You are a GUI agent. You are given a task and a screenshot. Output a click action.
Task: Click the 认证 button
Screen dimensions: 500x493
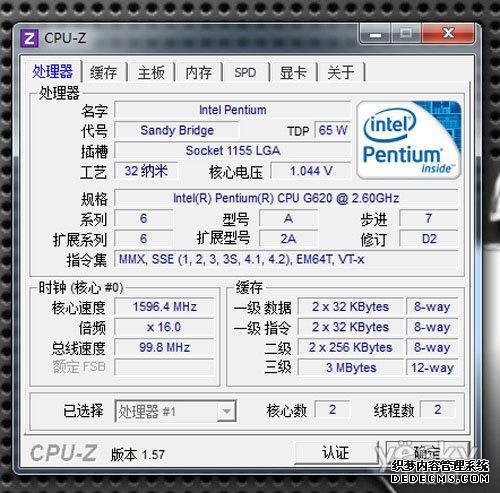pyautogui.click(x=336, y=453)
